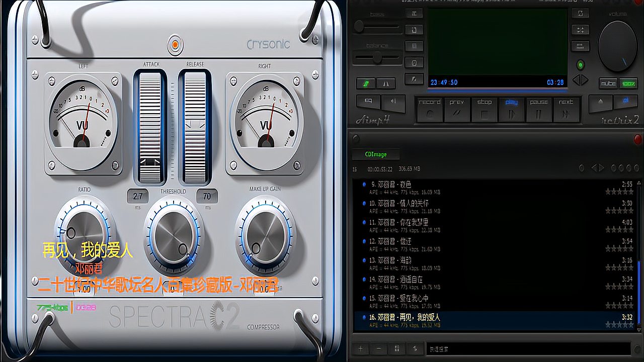Click the THRESHOLD knob on compressor
This screenshot has height=362, width=644.
[x=174, y=235]
